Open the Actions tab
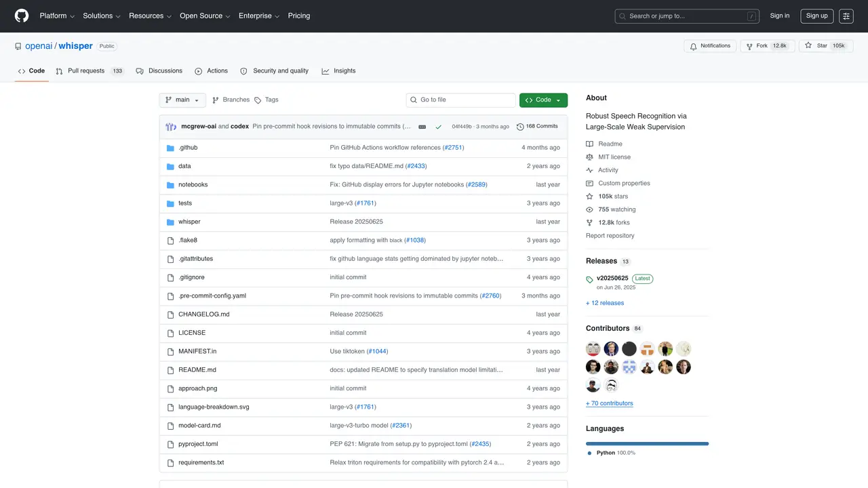This screenshot has height=488, width=868. click(212, 71)
